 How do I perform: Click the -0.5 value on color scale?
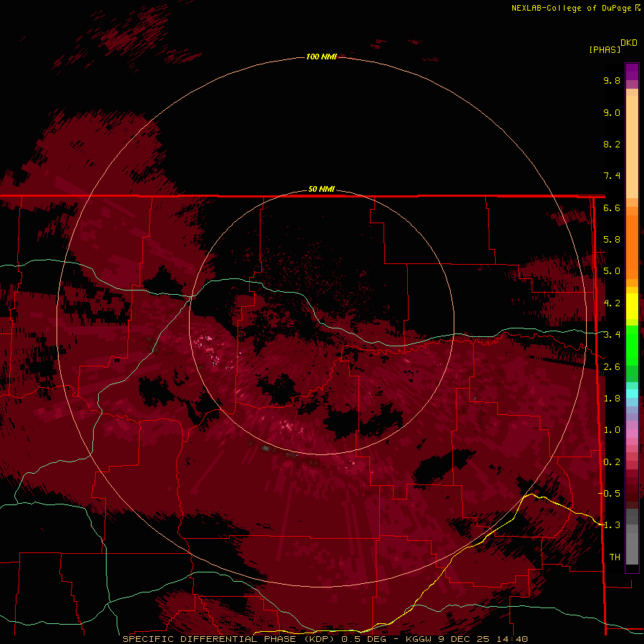[610, 494]
